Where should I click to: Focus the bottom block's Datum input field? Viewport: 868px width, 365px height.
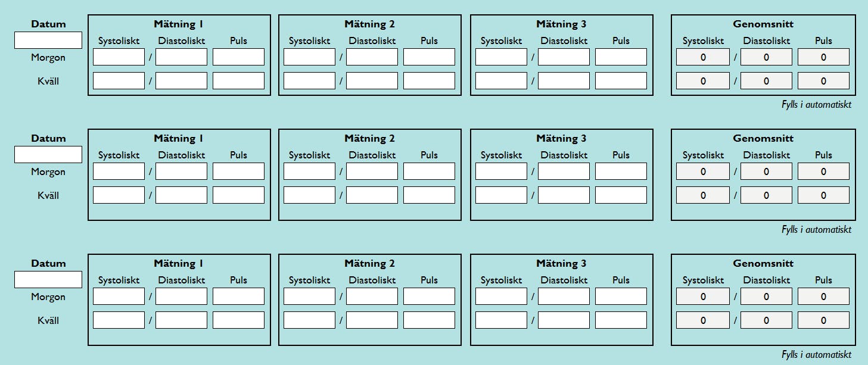tap(48, 280)
